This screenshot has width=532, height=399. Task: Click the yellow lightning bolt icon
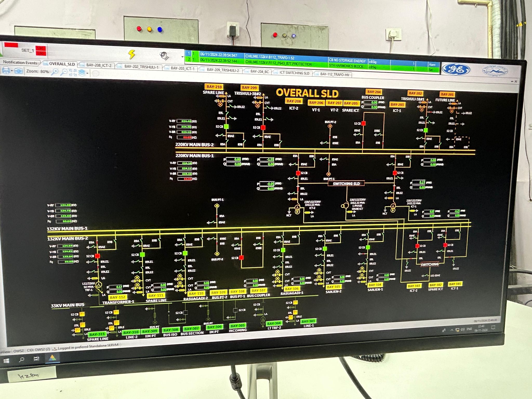point(132,54)
